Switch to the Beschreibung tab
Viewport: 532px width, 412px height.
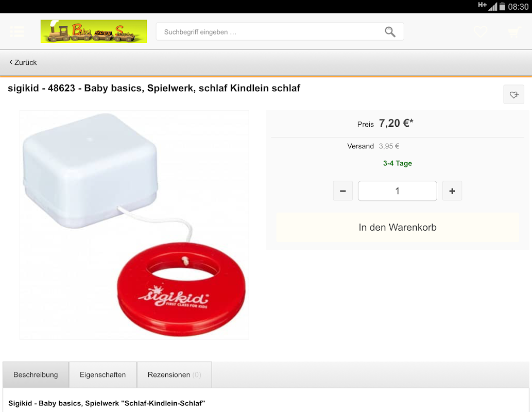point(36,375)
